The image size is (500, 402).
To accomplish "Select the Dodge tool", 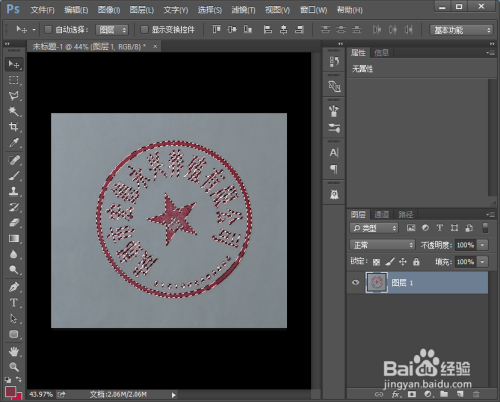I will pos(14,269).
